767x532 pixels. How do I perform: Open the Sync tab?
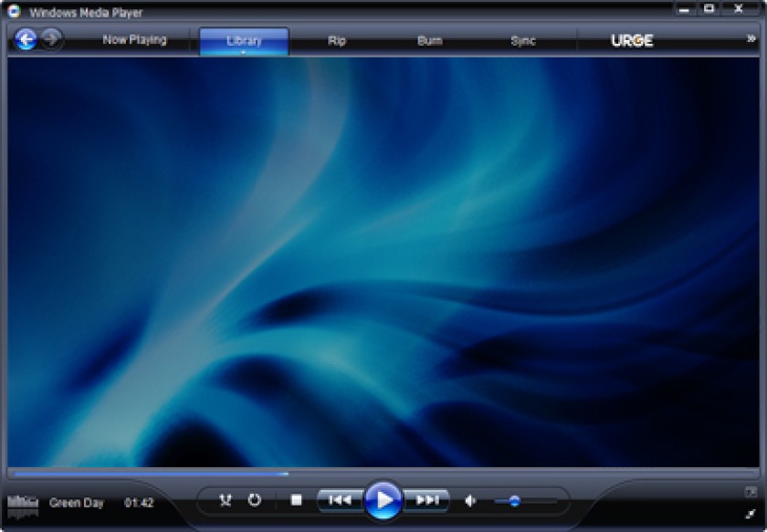[x=523, y=40]
